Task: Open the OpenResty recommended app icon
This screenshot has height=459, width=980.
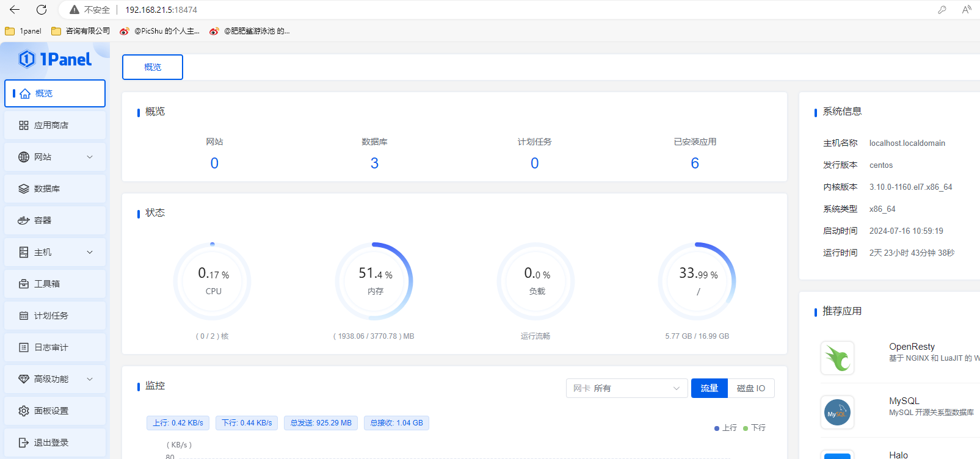Action: click(837, 358)
